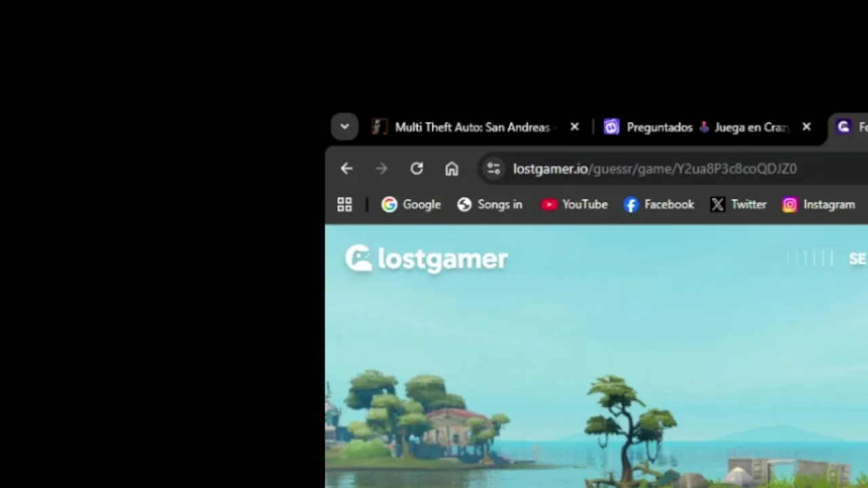Image resolution: width=868 pixels, height=488 pixels.
Task: Close the Multi Theft Auto tab
Action: [574, 127]
